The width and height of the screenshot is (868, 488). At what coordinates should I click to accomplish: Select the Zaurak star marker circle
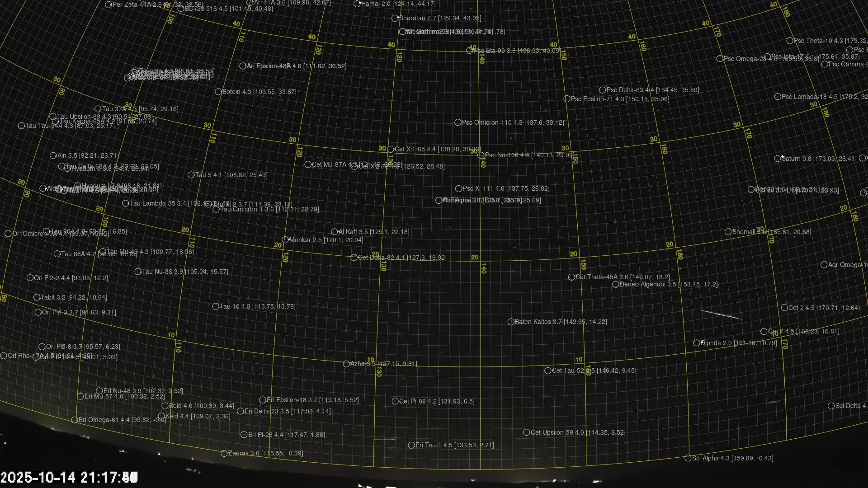coord(224,453)
